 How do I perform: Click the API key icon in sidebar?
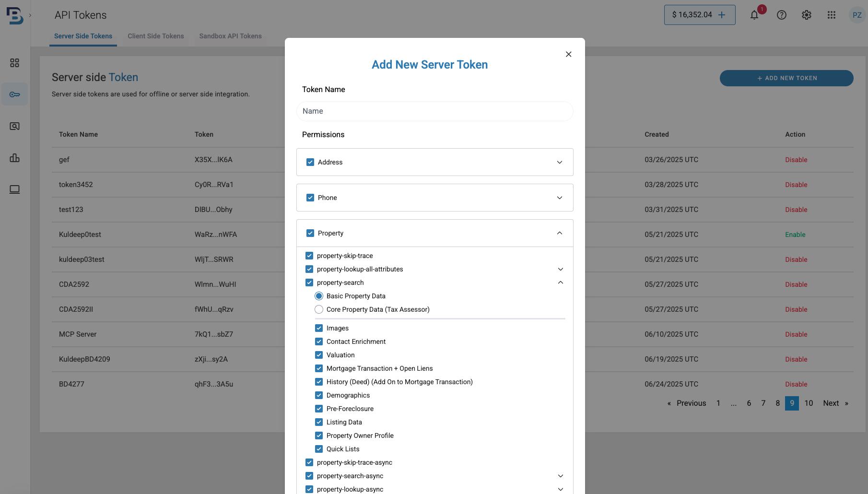point(15,94)
